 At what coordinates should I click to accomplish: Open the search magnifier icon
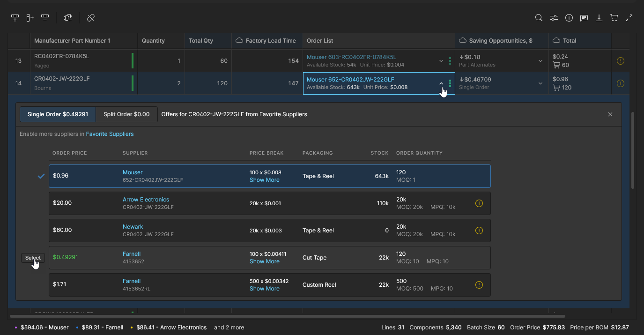point(539,18)
